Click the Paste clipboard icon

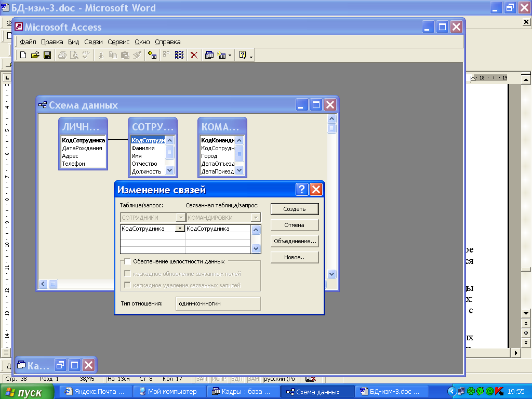(x=125, y=55)
